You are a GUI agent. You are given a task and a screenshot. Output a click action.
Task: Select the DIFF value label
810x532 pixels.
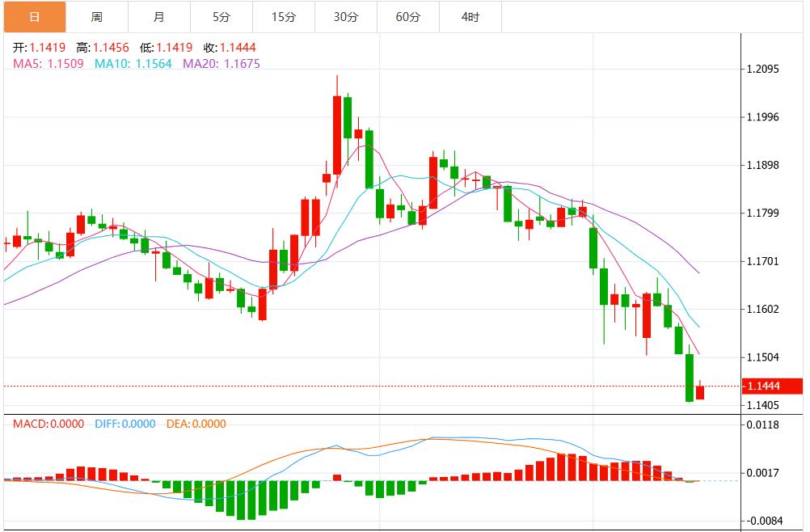click(x=124, y=424)
